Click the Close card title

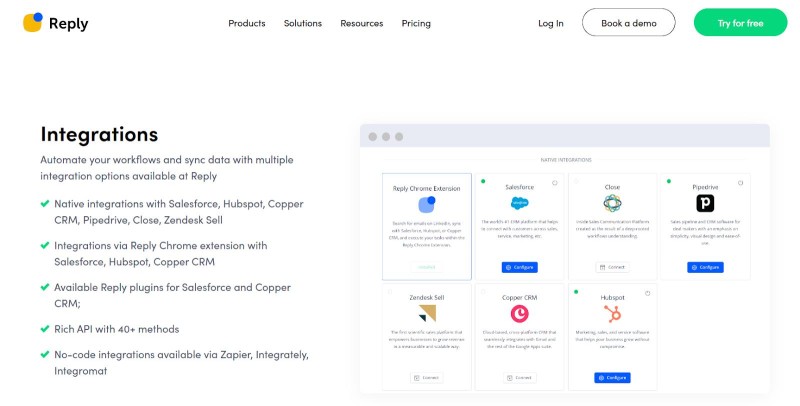point(612,187)
